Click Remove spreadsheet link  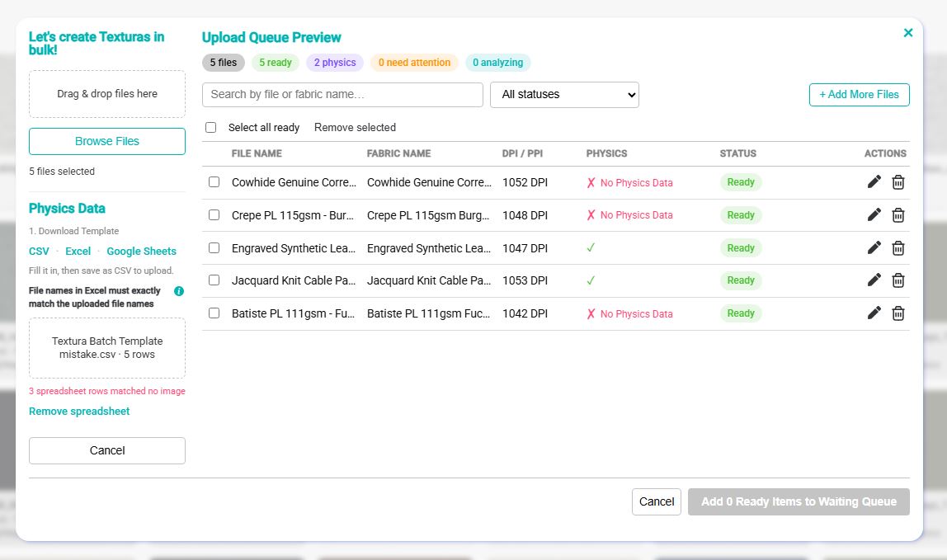point(79,412)
